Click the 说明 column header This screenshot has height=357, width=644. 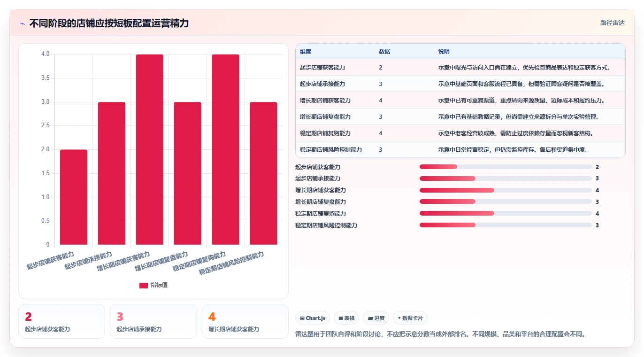[444, 52]
